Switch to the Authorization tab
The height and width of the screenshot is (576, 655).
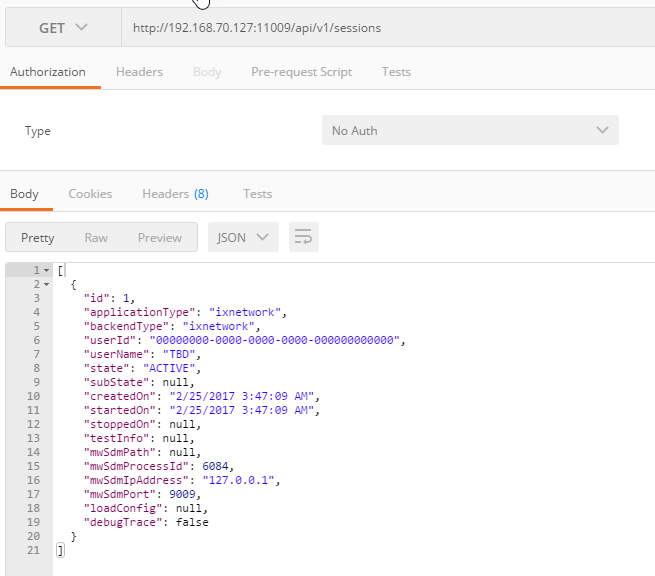[48, 72]
